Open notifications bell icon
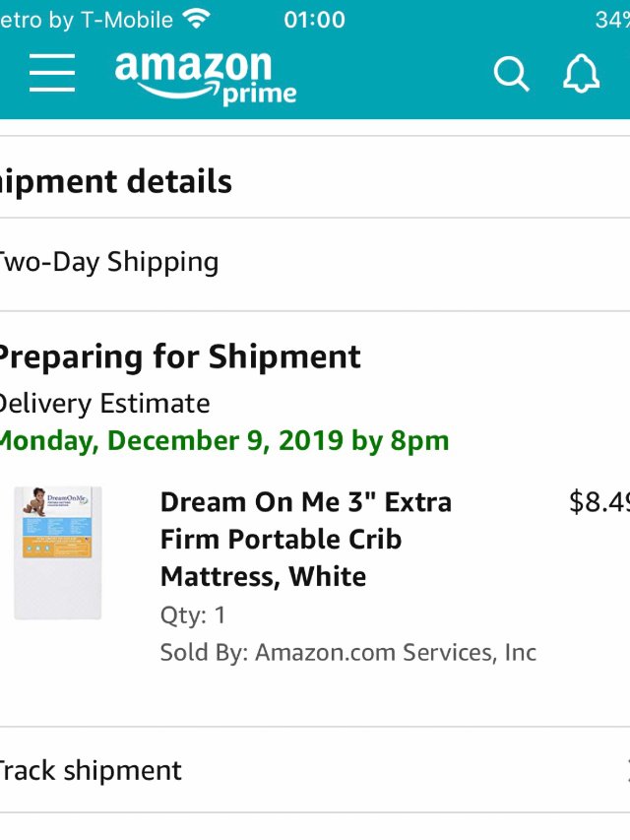The image size is (630, 840). tap(581, 74)
